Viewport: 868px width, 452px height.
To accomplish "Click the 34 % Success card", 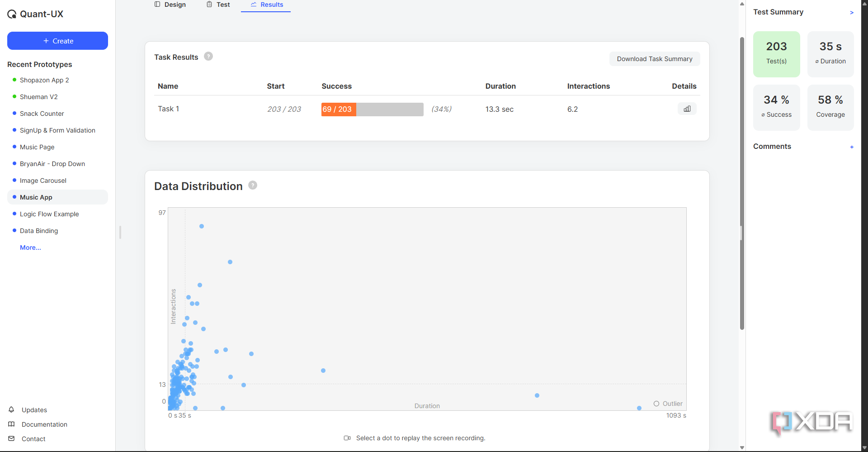I will tap(776, 108).
